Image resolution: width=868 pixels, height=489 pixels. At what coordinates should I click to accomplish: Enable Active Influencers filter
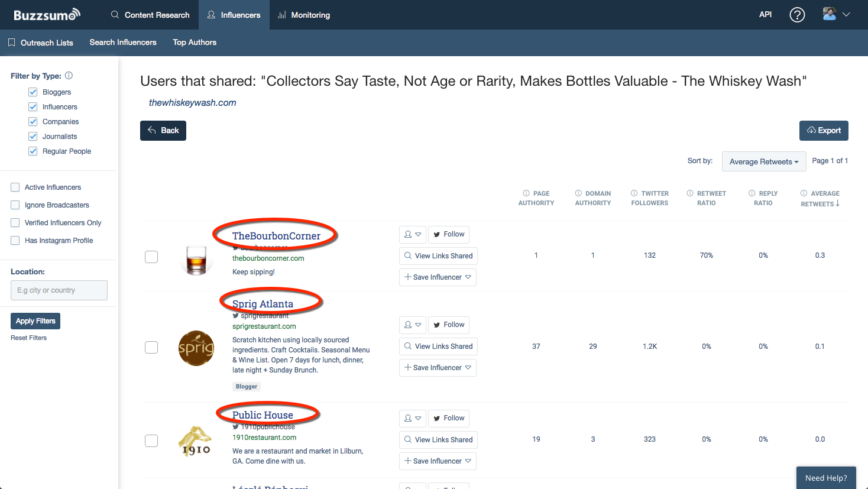[15, 187]
